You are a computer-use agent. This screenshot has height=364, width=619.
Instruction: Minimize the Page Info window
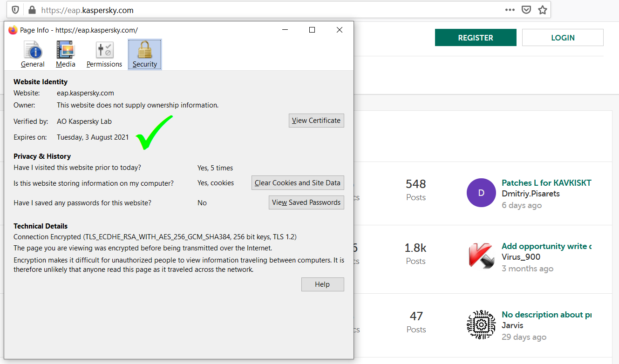point(285,30)
